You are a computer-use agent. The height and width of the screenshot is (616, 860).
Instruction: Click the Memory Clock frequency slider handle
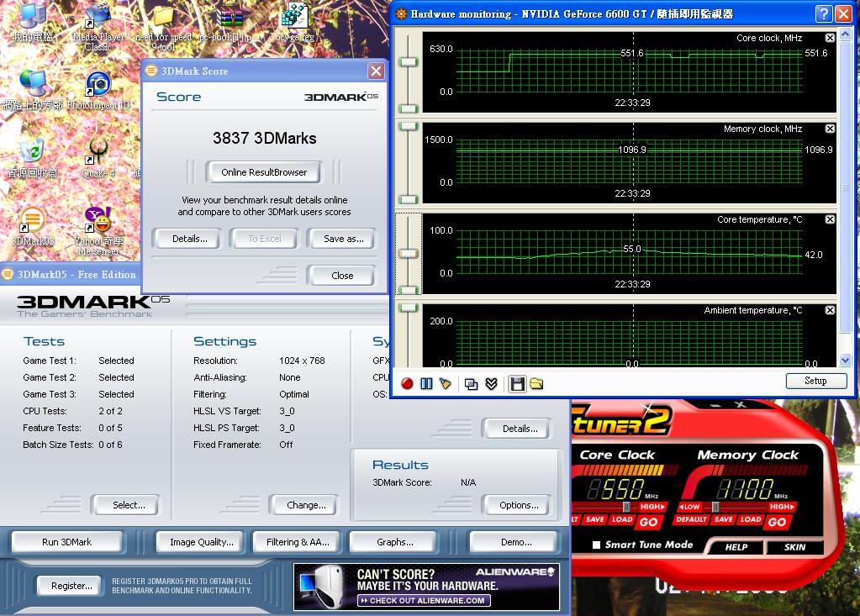(715, 507)
